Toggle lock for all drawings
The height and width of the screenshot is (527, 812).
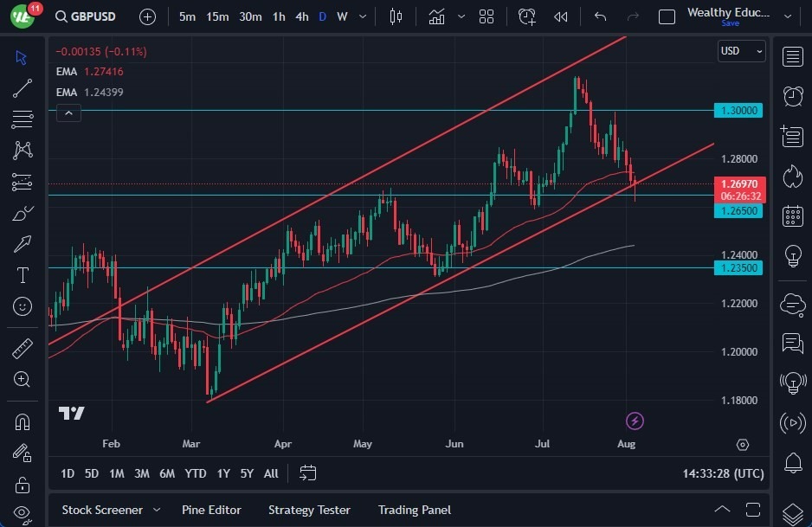(22, 485)
